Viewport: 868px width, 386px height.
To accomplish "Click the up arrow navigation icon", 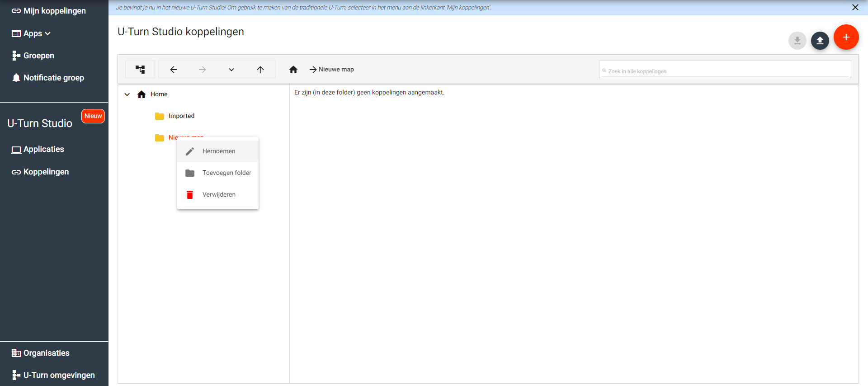I will 260,70.
